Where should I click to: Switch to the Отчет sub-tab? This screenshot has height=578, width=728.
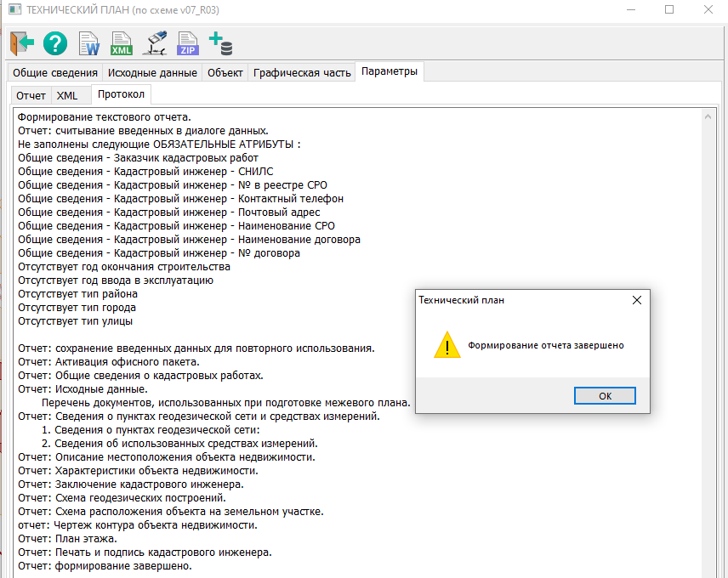[31, 95]
